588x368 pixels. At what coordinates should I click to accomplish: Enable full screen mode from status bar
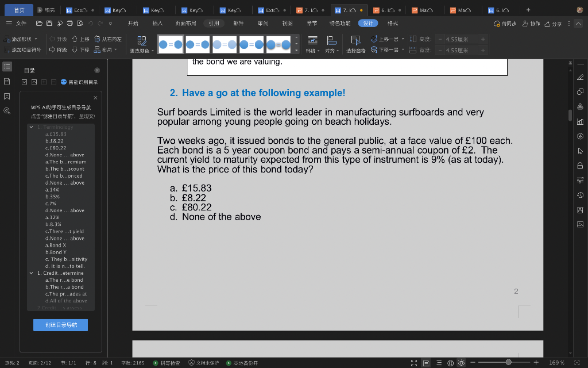414,363
